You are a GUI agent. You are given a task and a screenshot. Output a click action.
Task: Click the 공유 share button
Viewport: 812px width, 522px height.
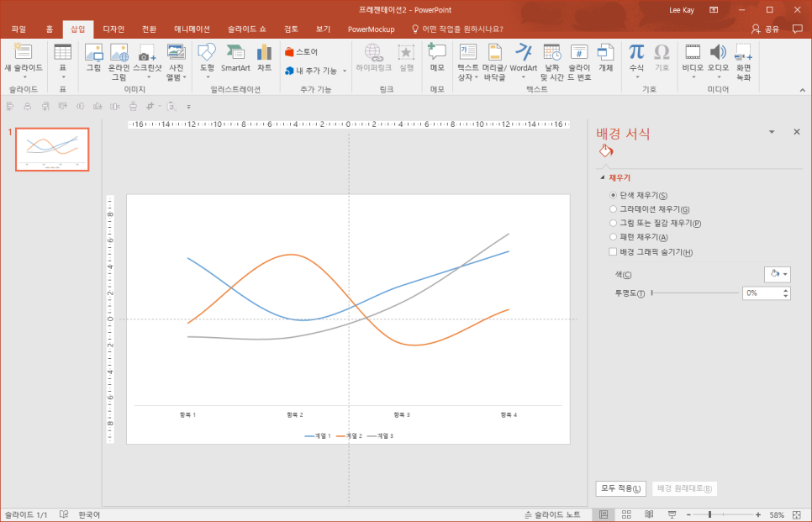766,29
